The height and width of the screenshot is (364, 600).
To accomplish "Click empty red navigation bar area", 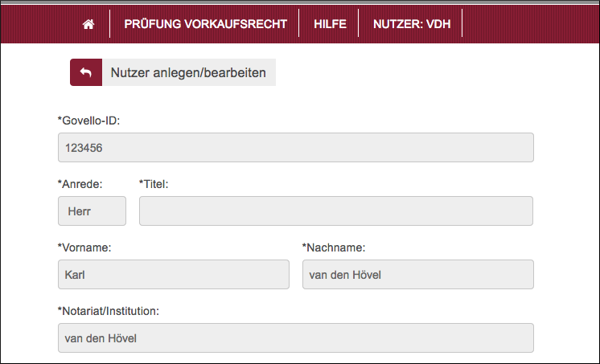I will (531, 24).
